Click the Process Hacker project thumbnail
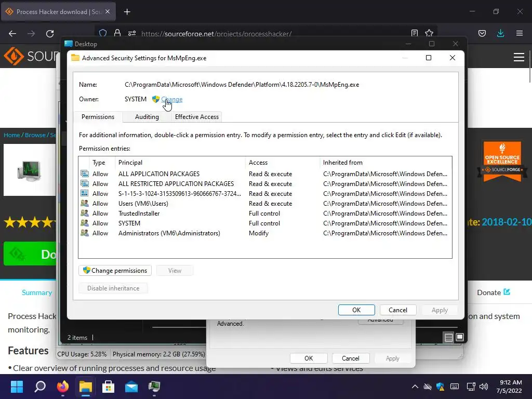The image size is (532, 399). pos(30,170)
